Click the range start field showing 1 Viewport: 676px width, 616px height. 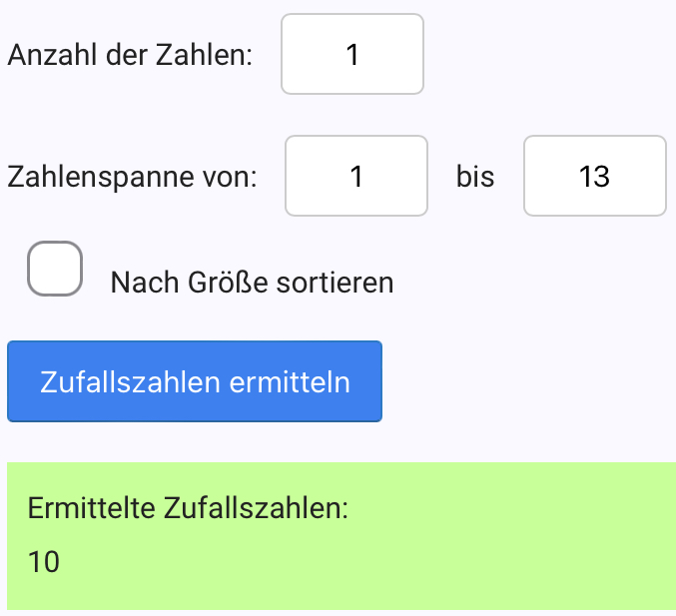point(356,176)
